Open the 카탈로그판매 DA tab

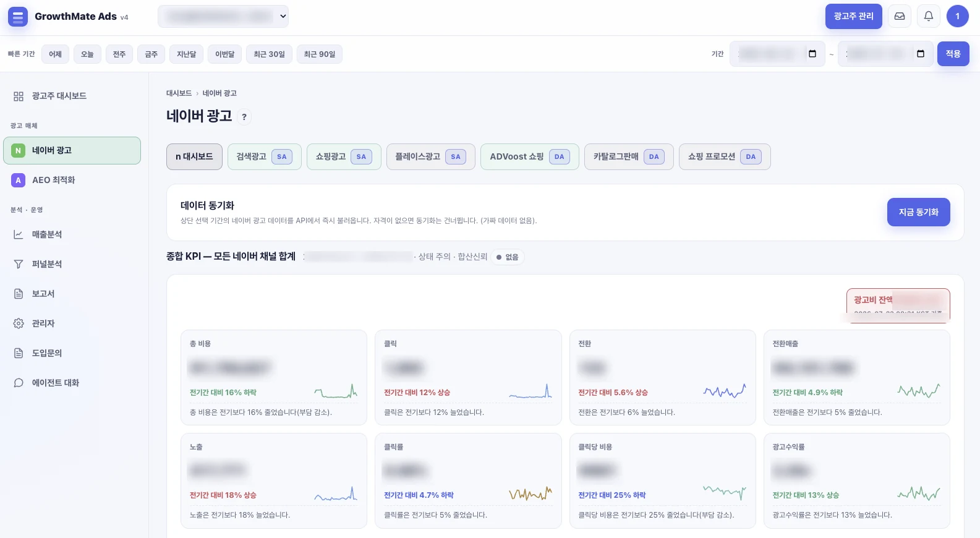(629, 157)
